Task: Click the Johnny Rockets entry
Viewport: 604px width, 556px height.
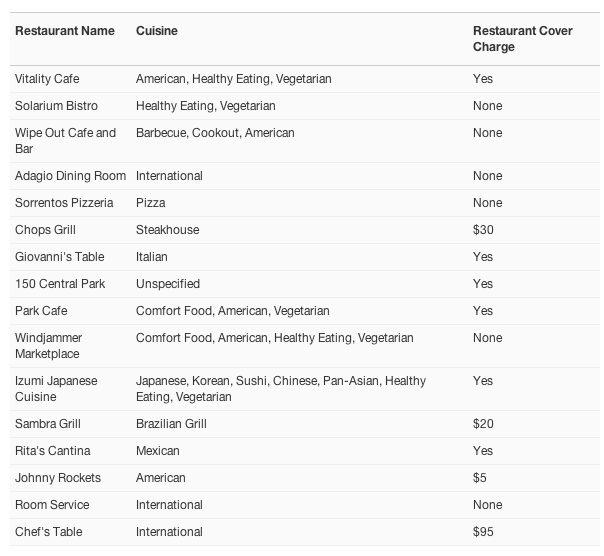Action: click(x=58, y=478)
